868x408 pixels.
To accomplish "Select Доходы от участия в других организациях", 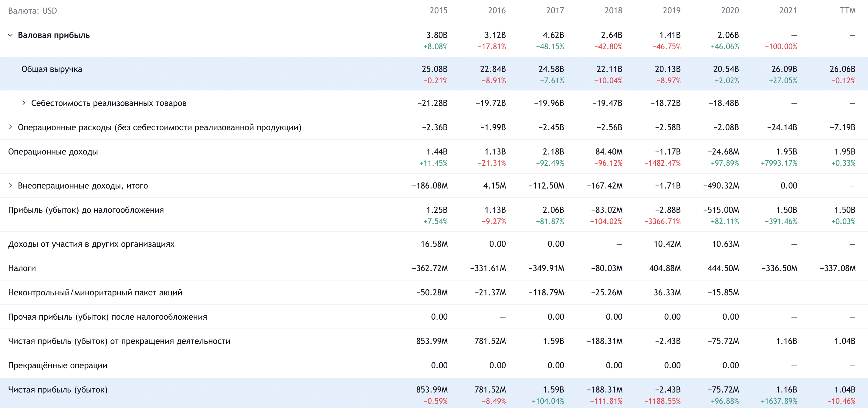I will tap(91, 244).
